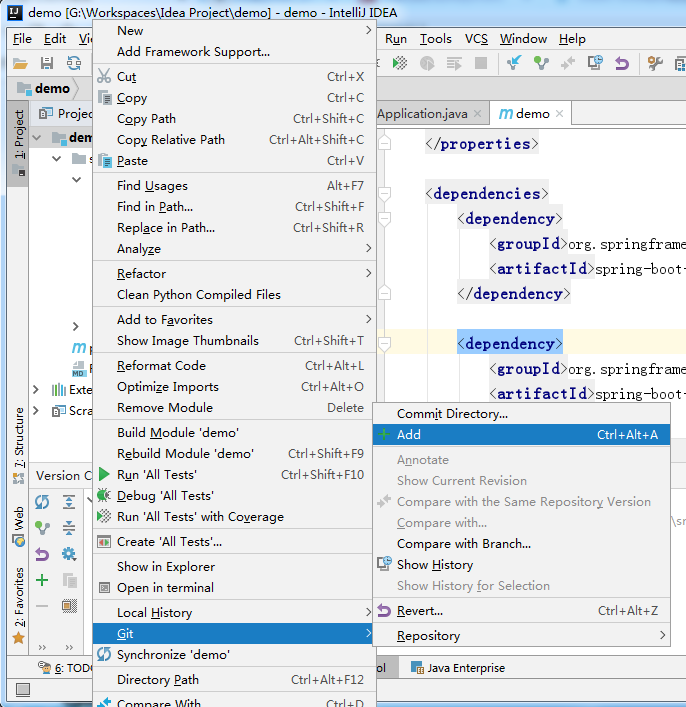Choose Paste in context menu

tap(234, 161)
